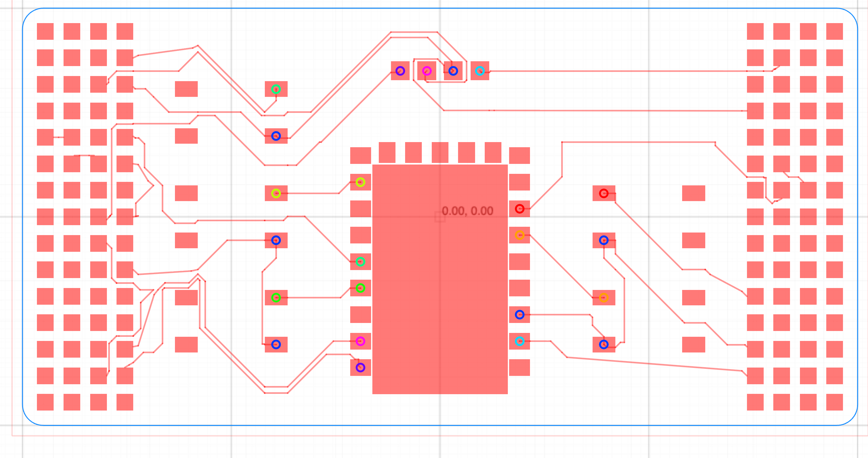
Task: Click the bottom-left corner pad of the left grid
Action: coord(45,402)
